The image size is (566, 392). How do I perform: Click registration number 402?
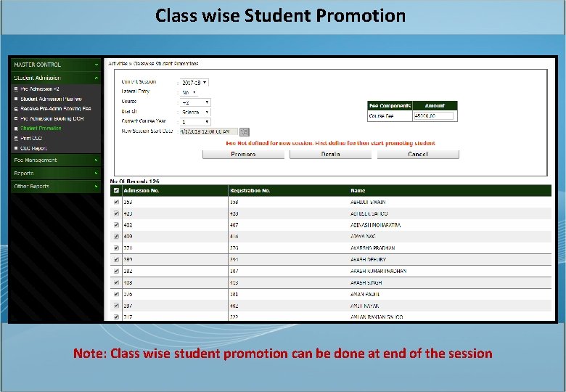pos(234,306)
